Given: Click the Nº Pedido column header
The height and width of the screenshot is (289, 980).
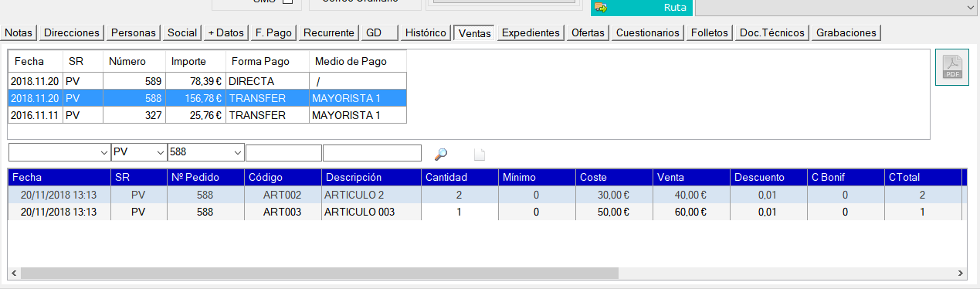Looking at the screenshot, I should point(205,178).
